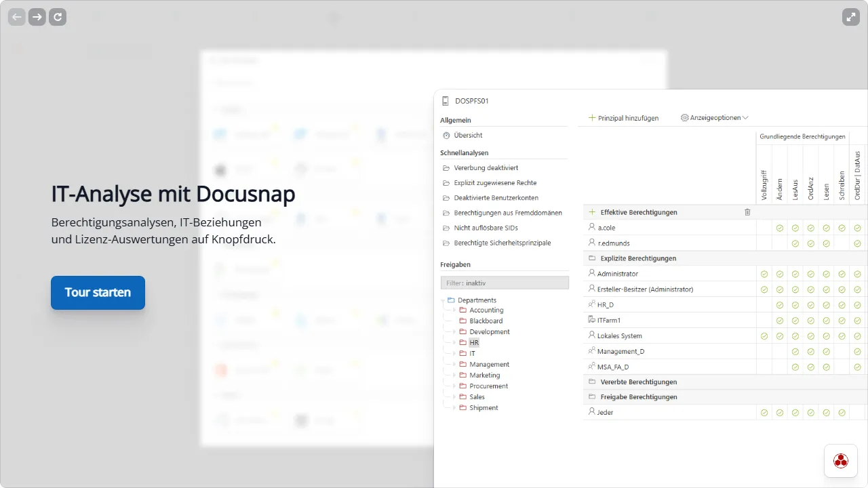Toggle LesAus check for Management_D
This screenshot has height=488, width=868.
tap(795, 352)
